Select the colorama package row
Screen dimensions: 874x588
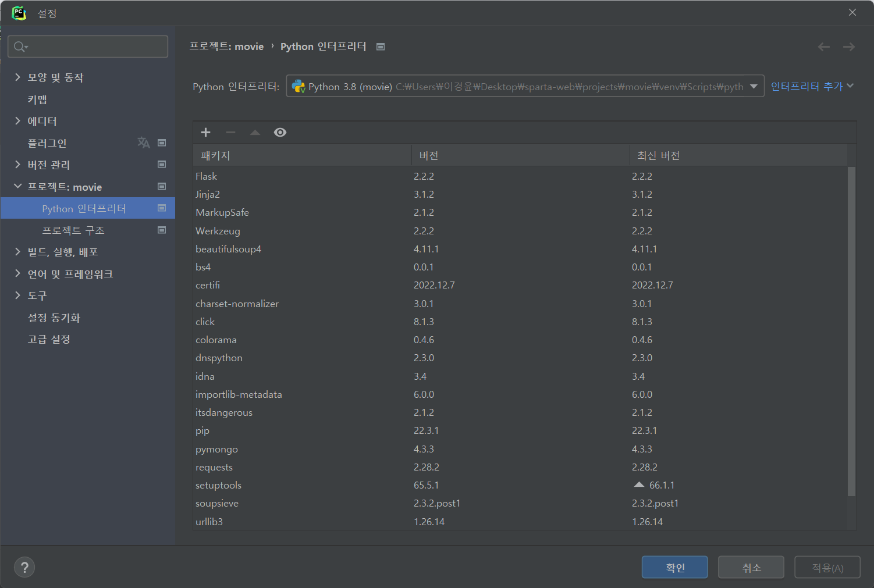(x=521, y=340)
